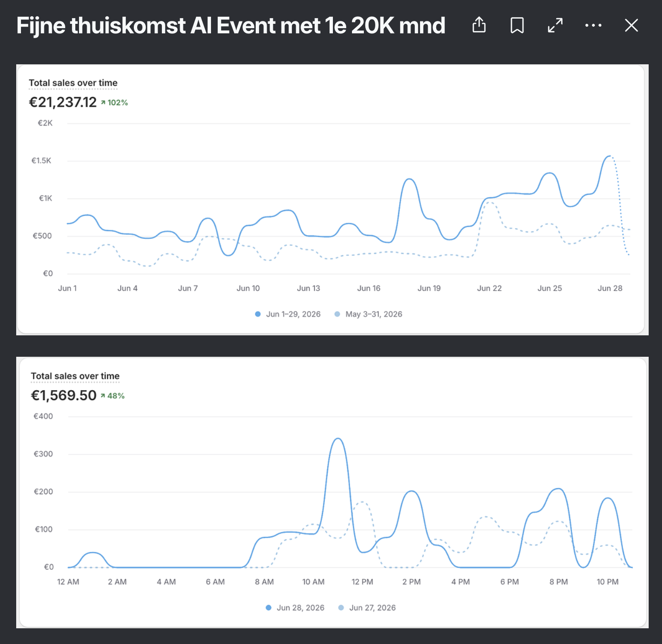The width and height of the screenshot is (662, 644).
Task: Click the '€500' y-axis label
Action: point(42,236)
